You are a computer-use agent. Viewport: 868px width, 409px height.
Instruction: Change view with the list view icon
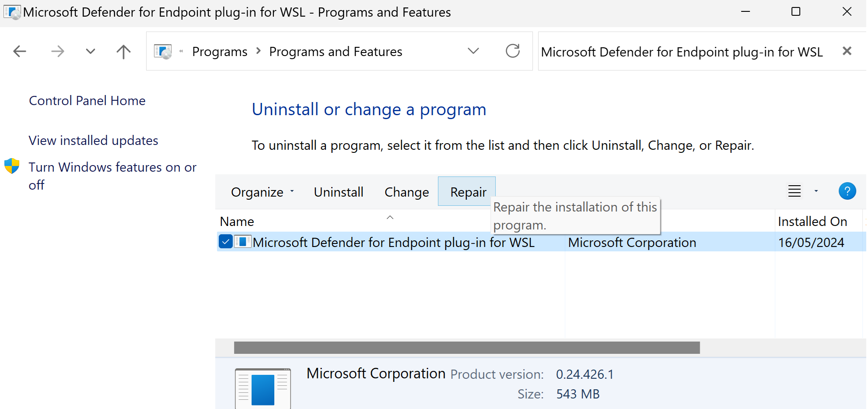(794, 191)
